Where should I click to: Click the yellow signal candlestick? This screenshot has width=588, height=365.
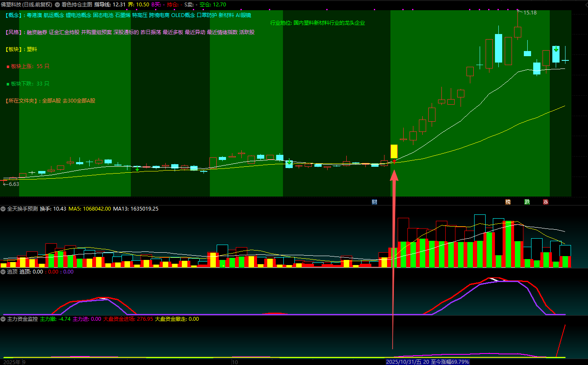(394, 151)
